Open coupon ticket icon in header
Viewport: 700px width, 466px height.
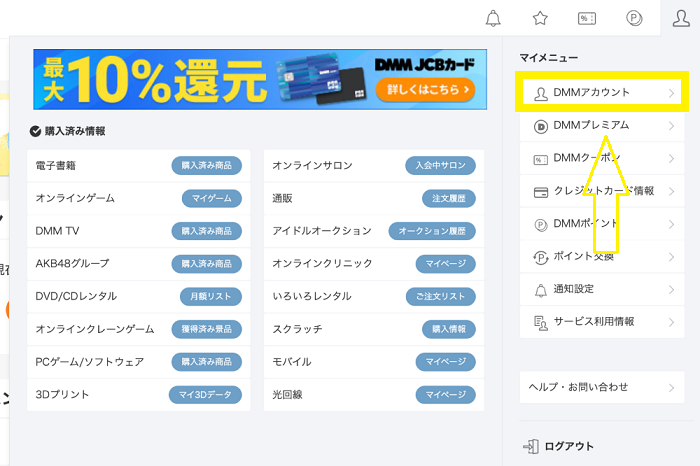(587, 18)
